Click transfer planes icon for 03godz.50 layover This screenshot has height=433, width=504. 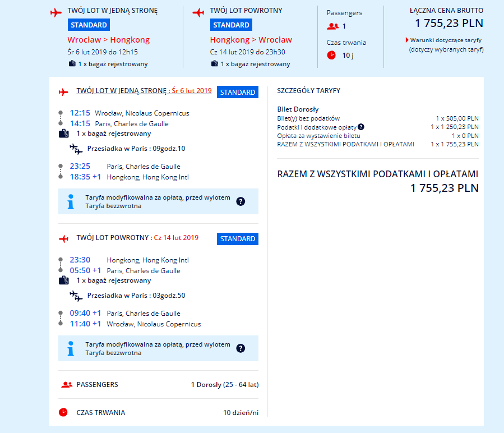[76, 296]
